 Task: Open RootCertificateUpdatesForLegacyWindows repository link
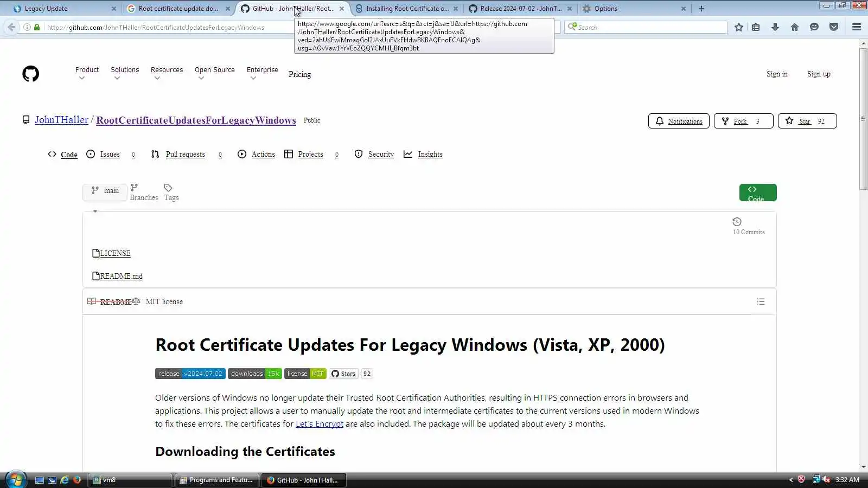196,120
